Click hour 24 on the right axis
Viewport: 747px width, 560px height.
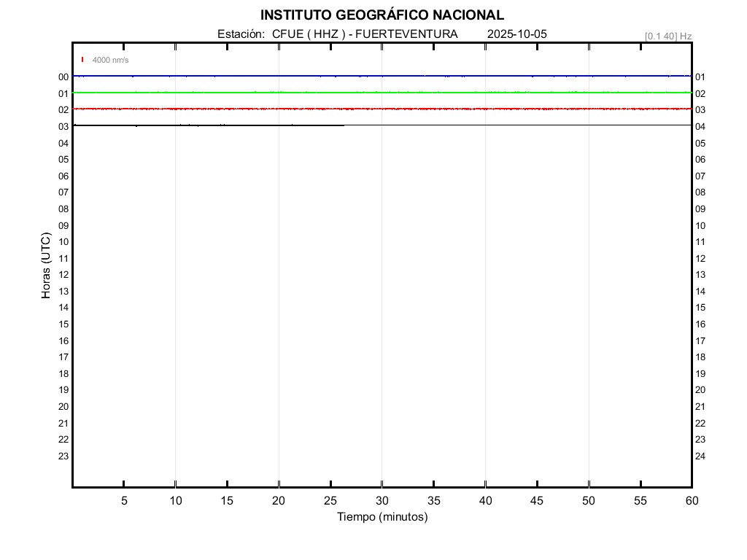coord(700,456)
